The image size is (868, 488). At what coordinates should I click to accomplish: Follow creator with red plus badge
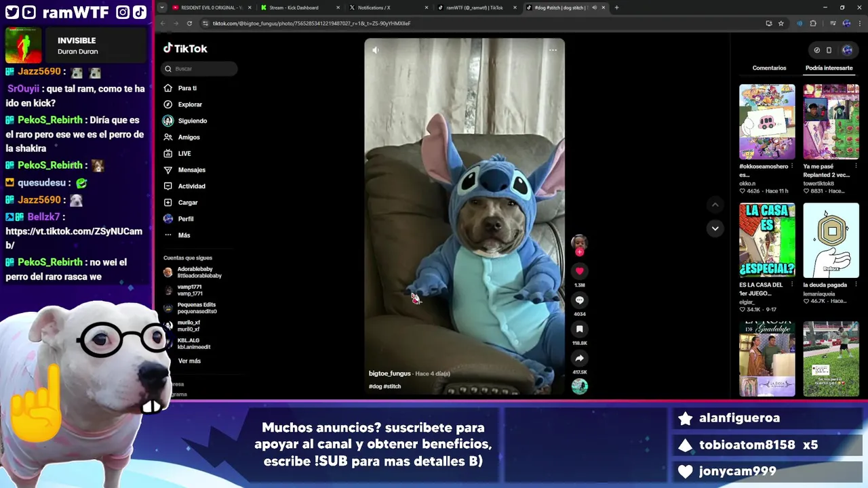[579, 252]
